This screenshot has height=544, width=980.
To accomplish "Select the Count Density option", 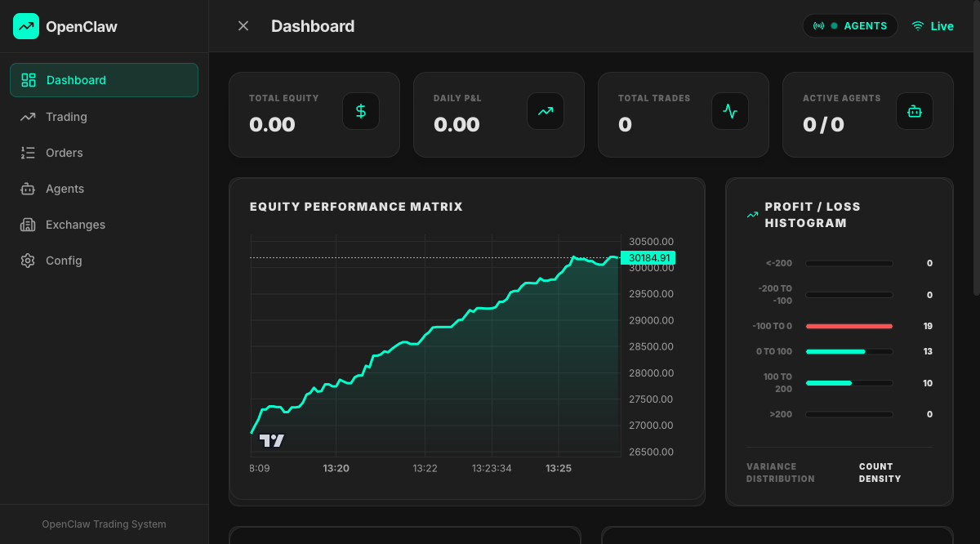I will point(880,473).
